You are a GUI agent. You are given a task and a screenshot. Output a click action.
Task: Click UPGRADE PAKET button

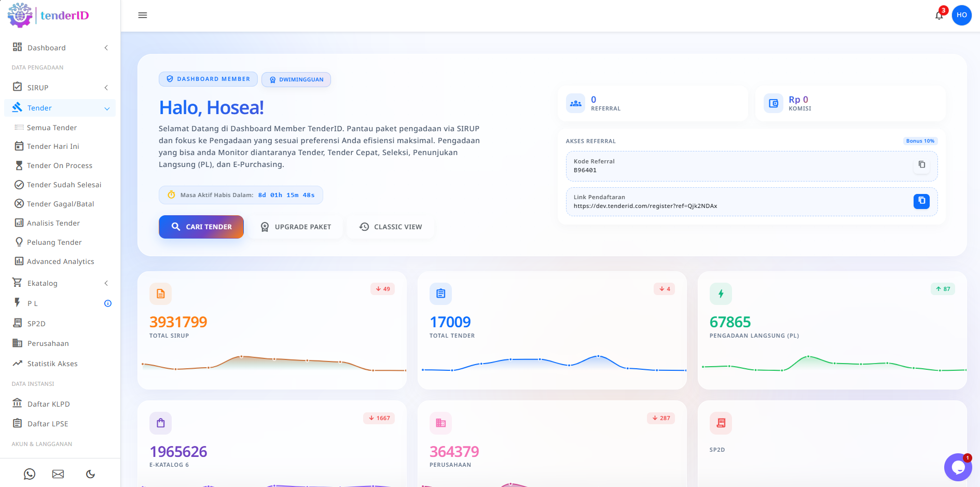[296, 227]
